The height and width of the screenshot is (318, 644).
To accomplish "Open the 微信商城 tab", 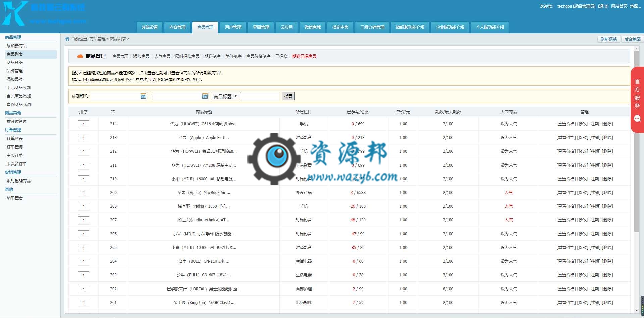I will (x=313, y=27).
